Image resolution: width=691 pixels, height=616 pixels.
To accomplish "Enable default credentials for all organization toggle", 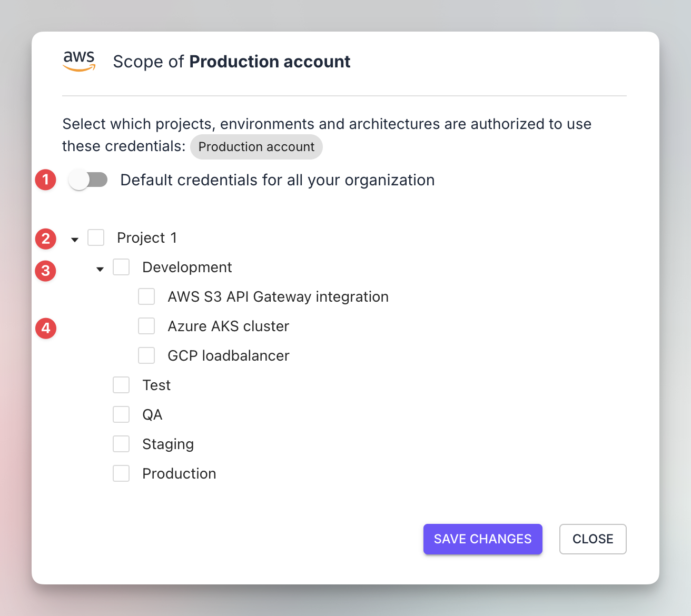I will point(88,180).
